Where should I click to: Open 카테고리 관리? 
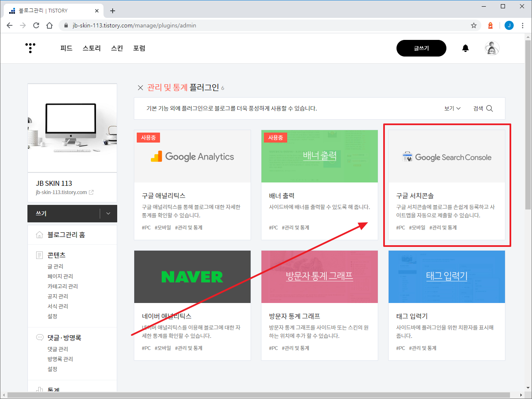pos(63,286)
